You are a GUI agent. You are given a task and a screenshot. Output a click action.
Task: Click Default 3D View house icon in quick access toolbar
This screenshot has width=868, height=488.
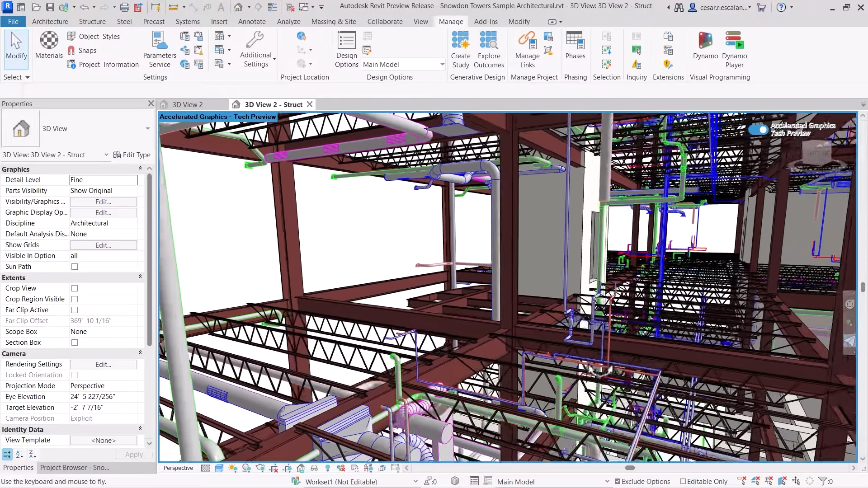tap(238, 7)
